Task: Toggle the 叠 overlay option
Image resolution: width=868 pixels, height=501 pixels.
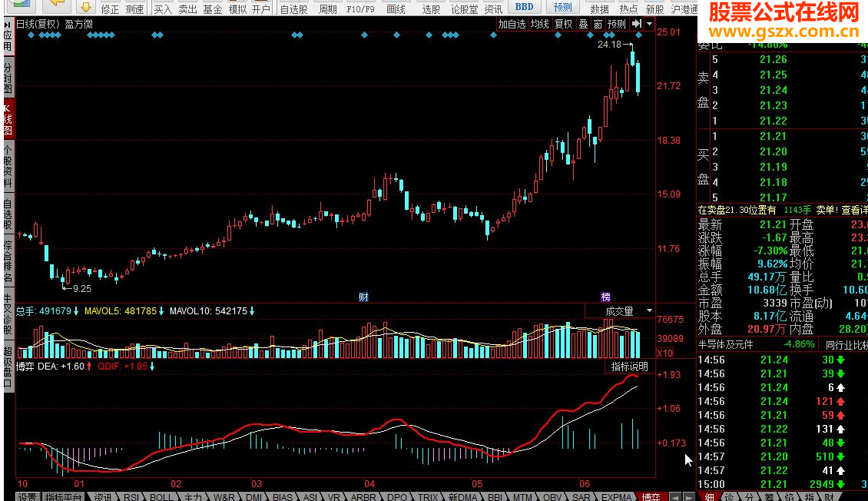Action: click(x=584, y=24)
